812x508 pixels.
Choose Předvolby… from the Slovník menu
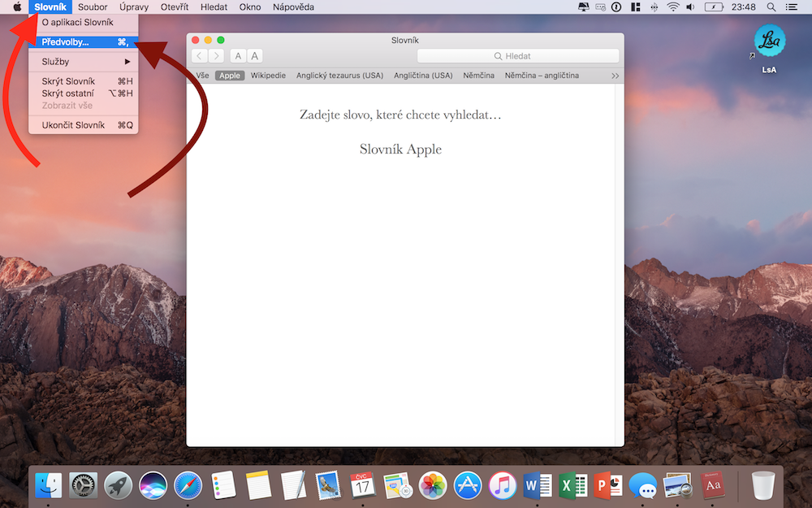point(84,42)
